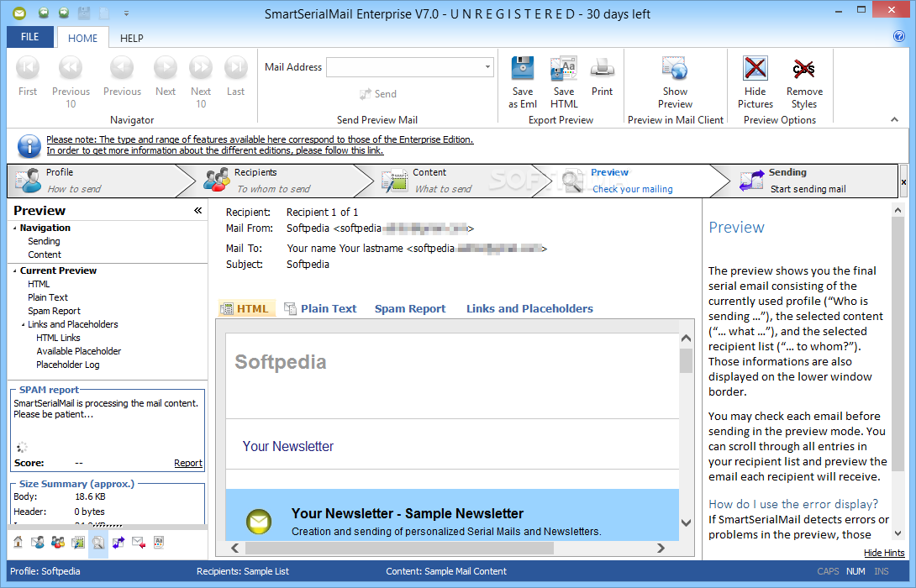Collapse the ribbon with the up chevron

point(894,120)
